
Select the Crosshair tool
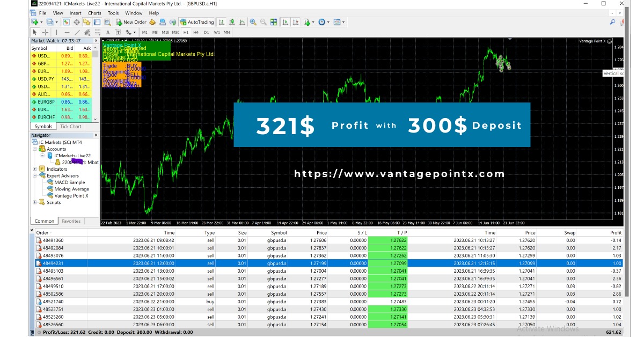[x=45, y=32]
